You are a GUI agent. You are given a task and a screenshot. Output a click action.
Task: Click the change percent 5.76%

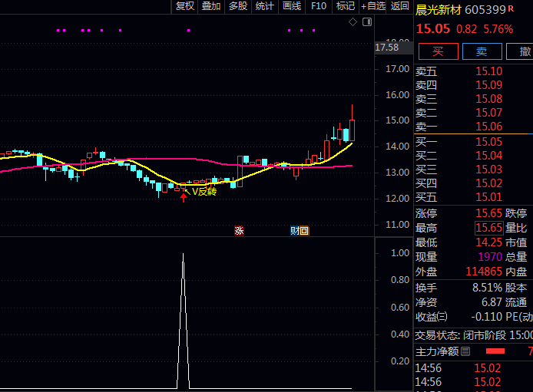point(498,29)
